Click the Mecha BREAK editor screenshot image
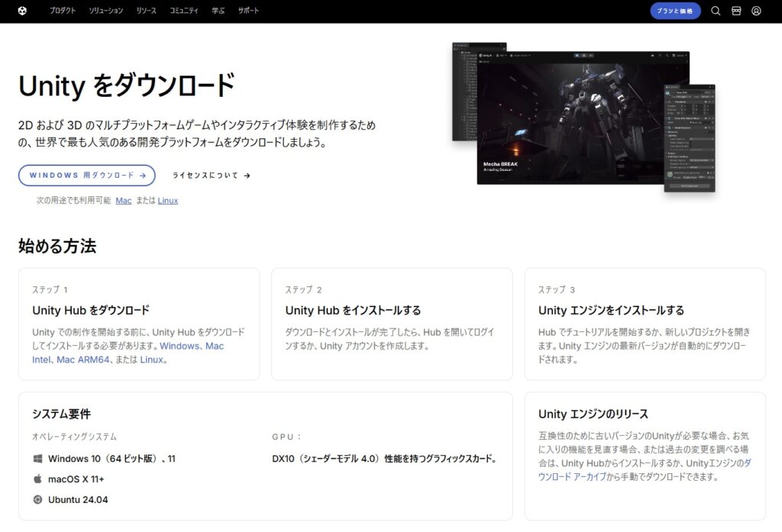The image size is (782, 532). point(583,118)
